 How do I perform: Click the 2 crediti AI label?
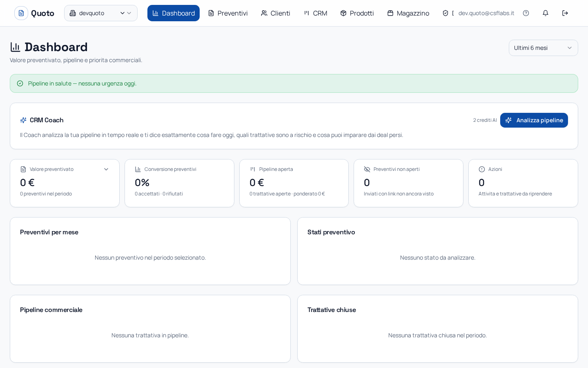(x=485, y=120)
